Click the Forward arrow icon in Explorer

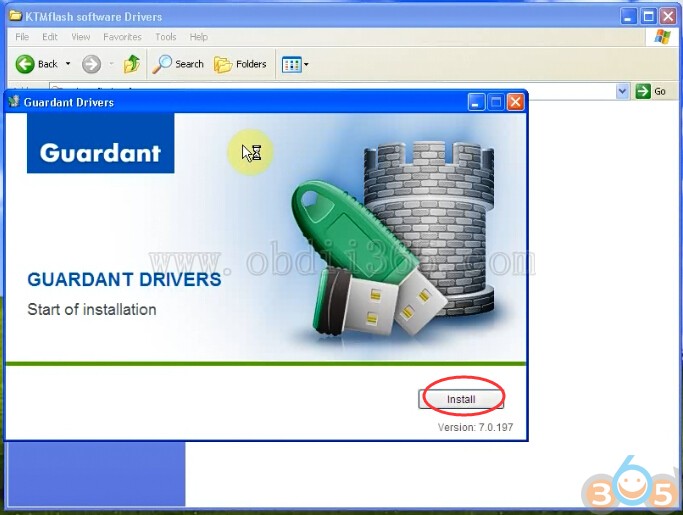pos(91,64)
